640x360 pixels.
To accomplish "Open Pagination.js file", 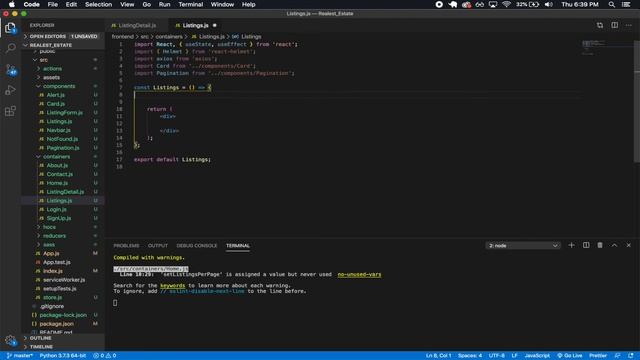I will click(x=62, y=148).
